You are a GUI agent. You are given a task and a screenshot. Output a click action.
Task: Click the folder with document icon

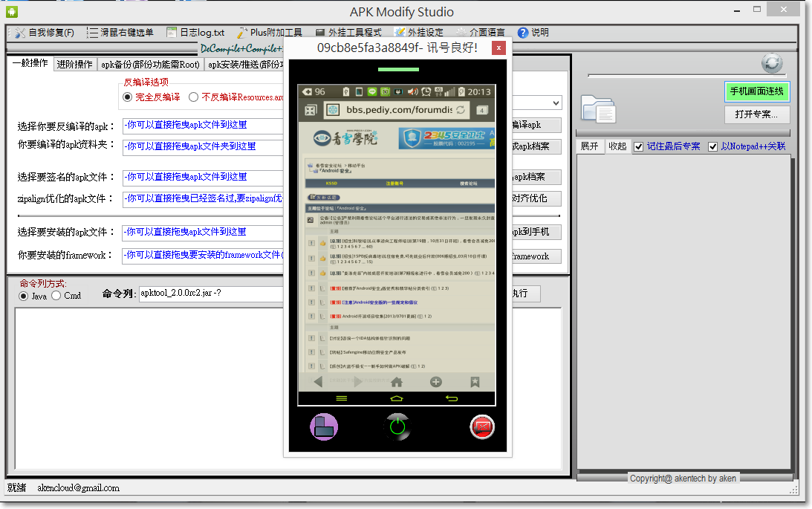coord(597,108)
